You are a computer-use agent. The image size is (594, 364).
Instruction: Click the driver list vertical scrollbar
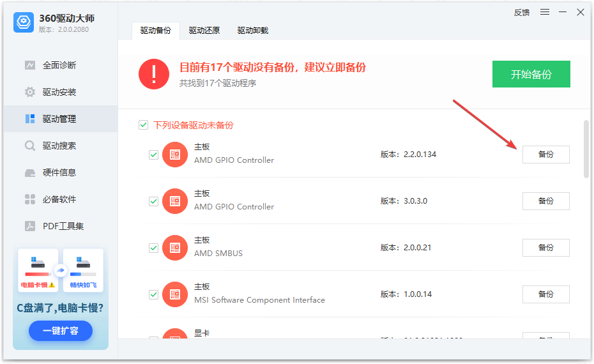click(x=586, y=149)
